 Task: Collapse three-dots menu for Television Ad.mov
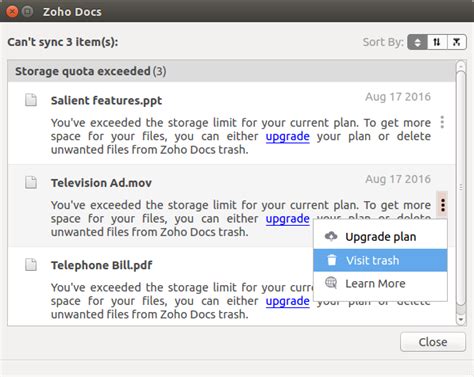click(442, 205)
